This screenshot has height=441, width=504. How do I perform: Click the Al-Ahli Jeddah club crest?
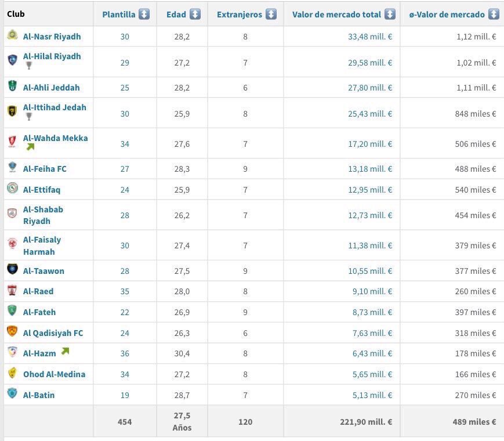point(12,85)
